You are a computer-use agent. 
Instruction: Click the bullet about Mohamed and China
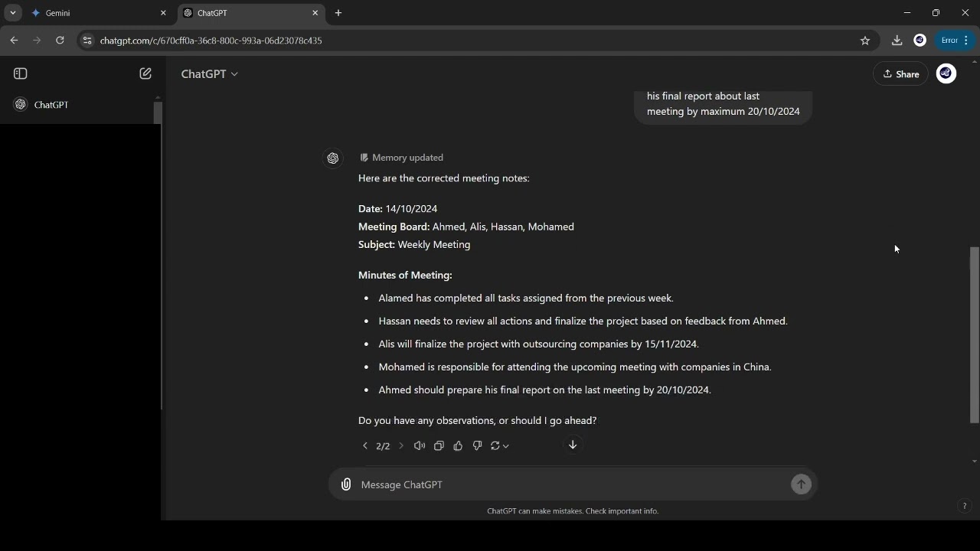pyautogui.click(x=575, y=367)
